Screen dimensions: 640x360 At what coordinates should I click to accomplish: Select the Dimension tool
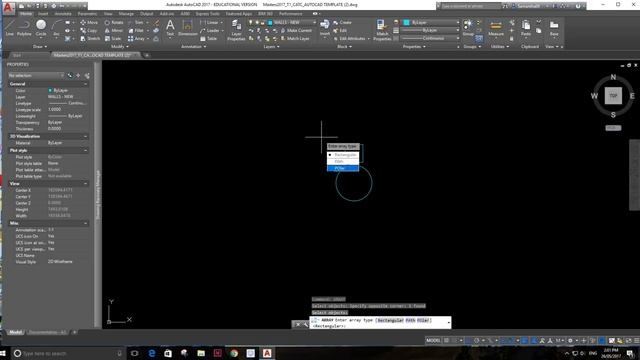[x=187, y=28]
